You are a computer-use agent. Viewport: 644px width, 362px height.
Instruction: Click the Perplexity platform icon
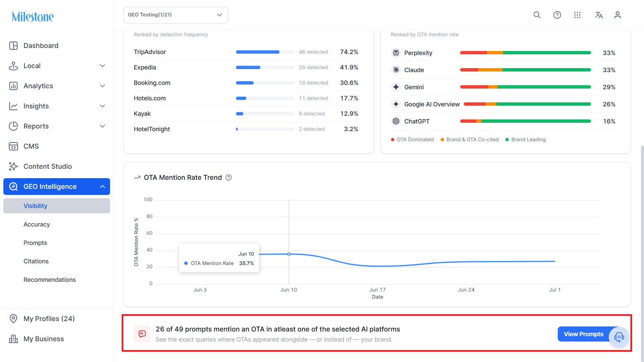396,53
